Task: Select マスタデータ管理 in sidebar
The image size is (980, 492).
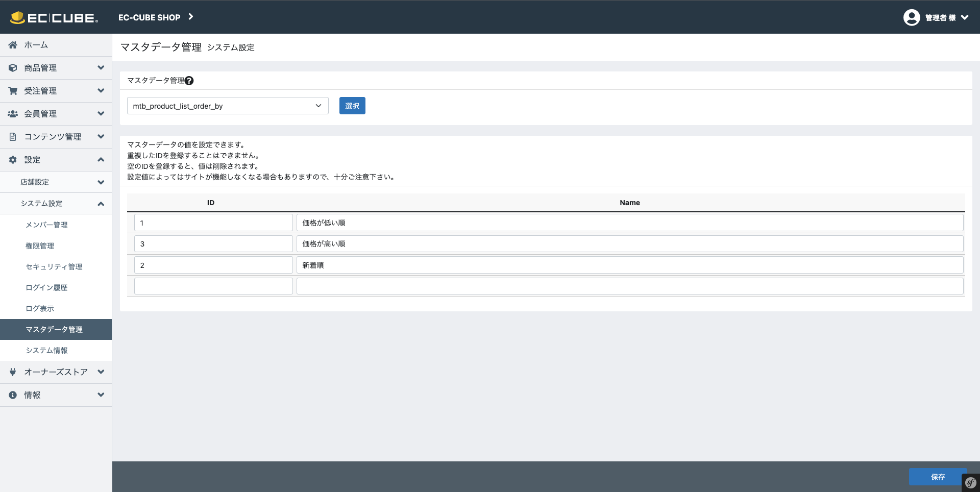Action: (56, 329)
